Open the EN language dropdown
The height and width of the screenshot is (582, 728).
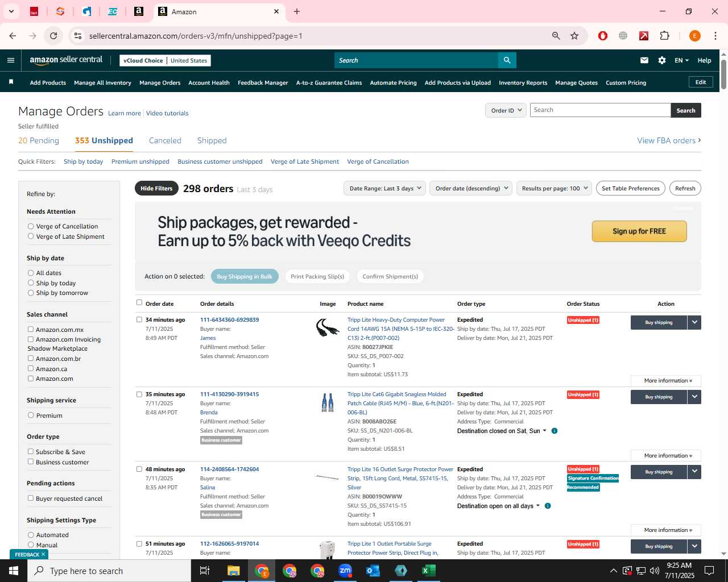point(681,60)
